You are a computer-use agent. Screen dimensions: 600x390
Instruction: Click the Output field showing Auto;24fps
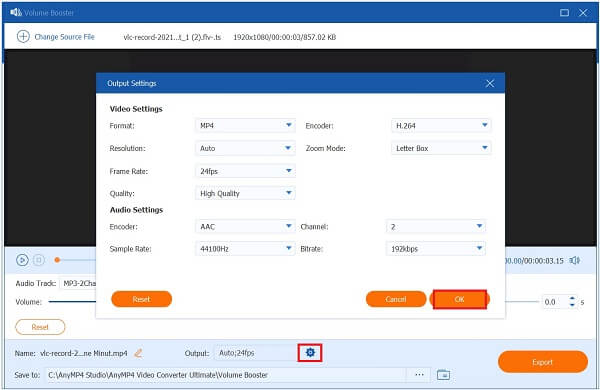pos(256,353)
